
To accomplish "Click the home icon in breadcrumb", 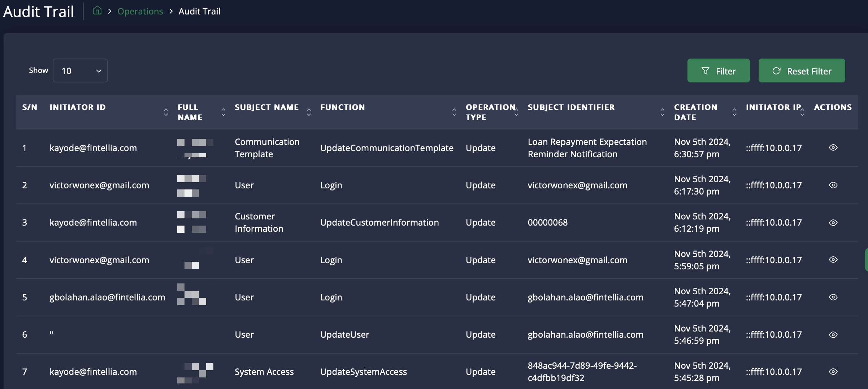I will (x=97, y=11).
